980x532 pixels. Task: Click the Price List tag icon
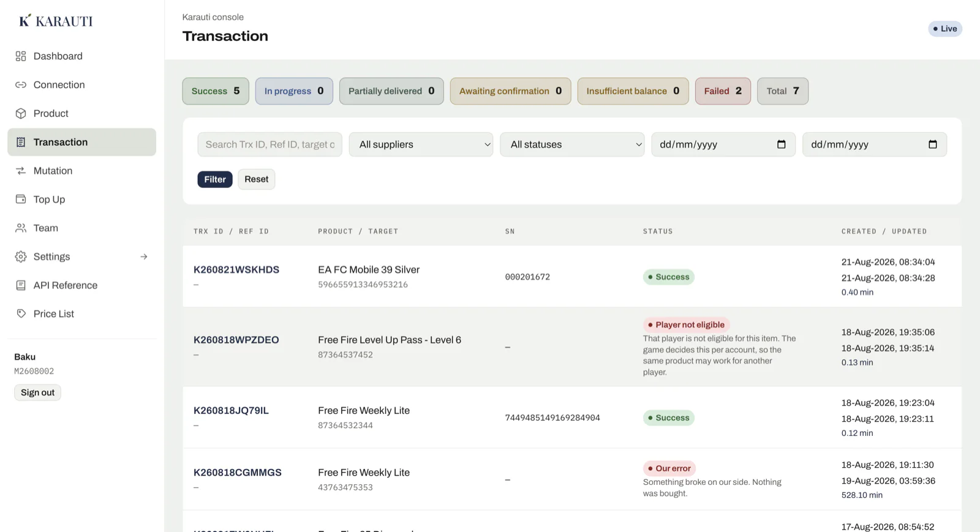(x=21, y=313)
